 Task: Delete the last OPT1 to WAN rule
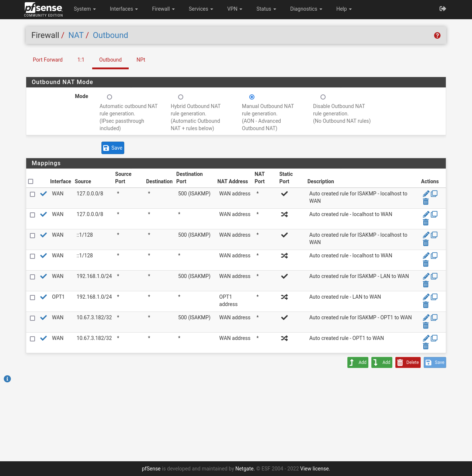click(x=426, y=346)
